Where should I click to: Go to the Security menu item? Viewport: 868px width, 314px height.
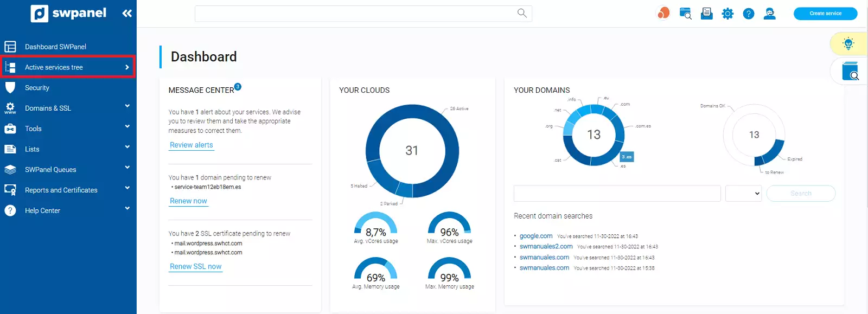coord(37,88)
